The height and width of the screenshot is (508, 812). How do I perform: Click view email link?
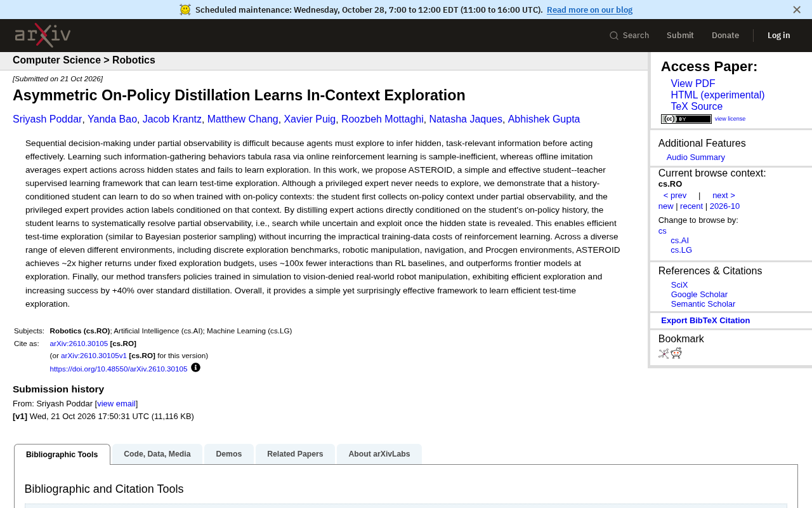click(117, 404)
